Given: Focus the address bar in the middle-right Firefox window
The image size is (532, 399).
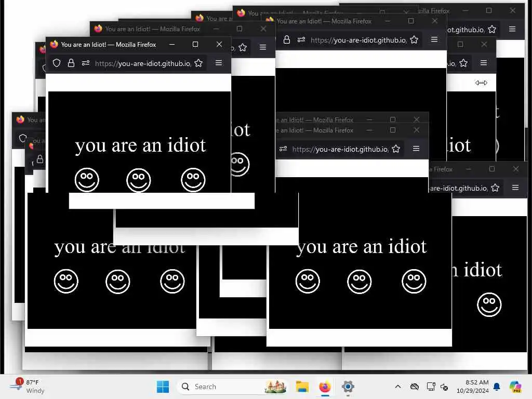Looking at the screenshot, I should coord(340,149).
